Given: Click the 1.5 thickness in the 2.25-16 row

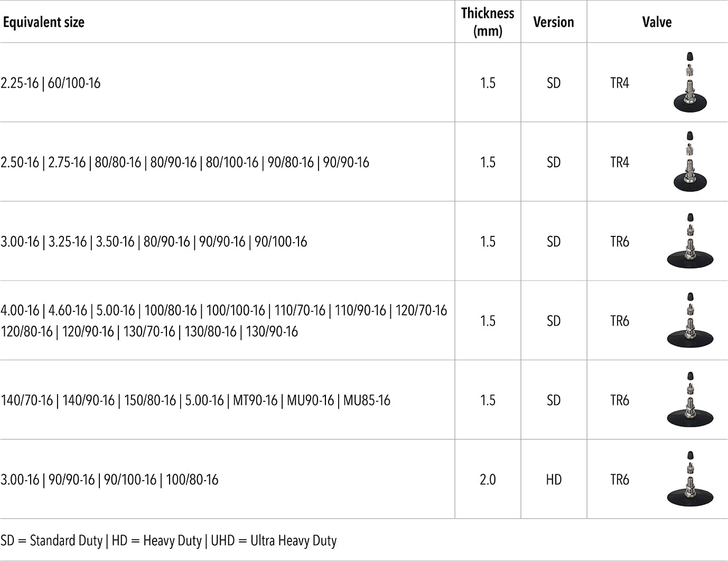Looking at the screenshot, I should [488, 83].
